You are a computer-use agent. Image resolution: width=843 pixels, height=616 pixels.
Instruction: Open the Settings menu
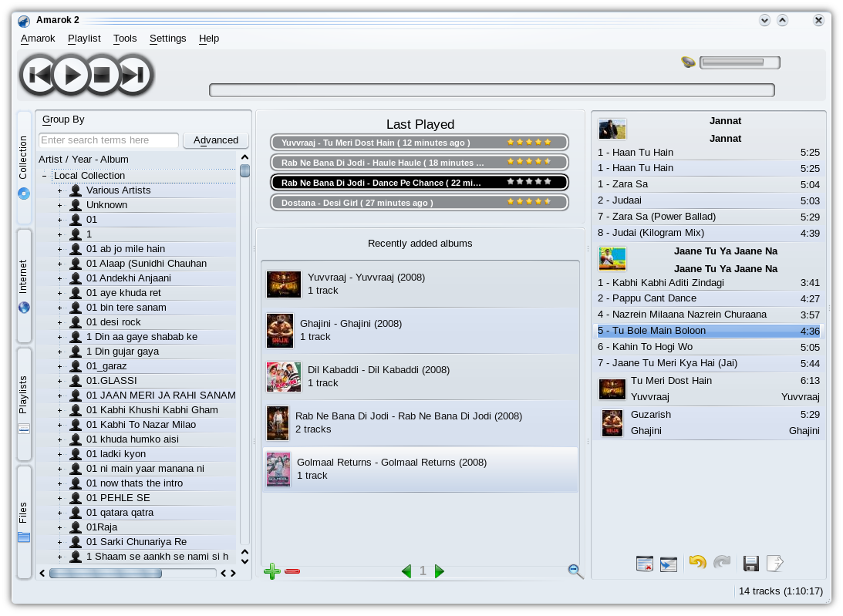(167, 39)
